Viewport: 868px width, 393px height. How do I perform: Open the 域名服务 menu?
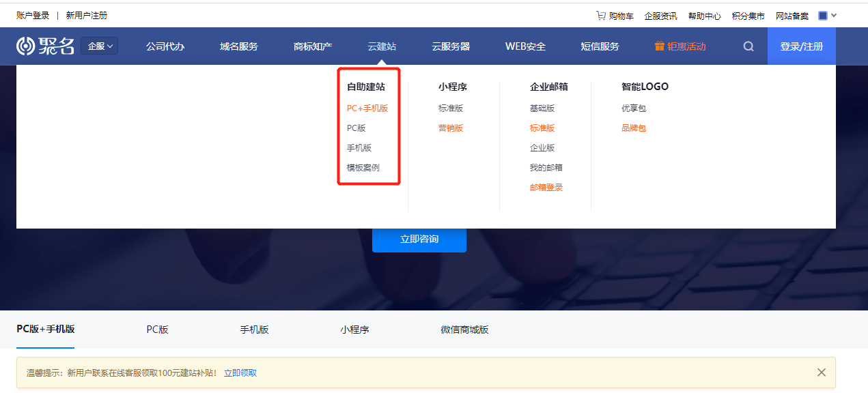tap(239, 46)
